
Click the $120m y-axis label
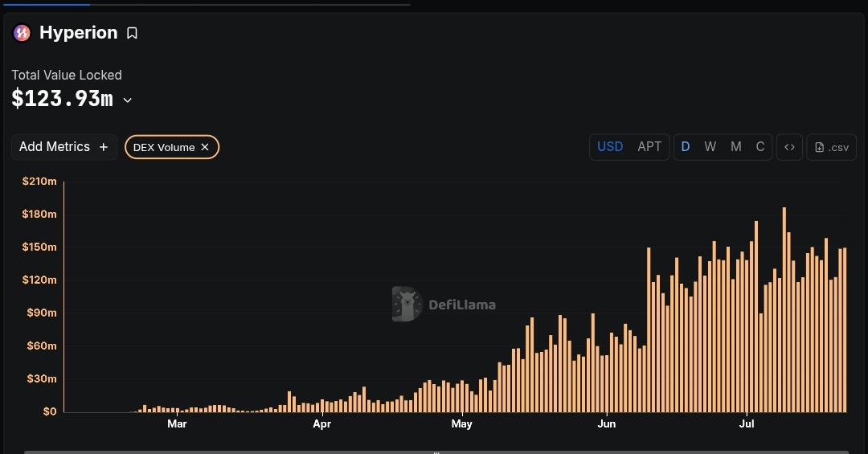[x=39, y=280]
